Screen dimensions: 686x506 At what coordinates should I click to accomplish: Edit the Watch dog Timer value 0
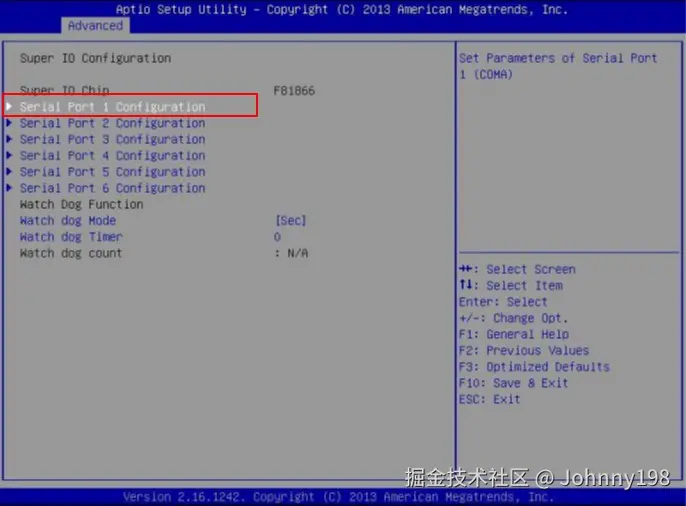click(x=277, y=237)
